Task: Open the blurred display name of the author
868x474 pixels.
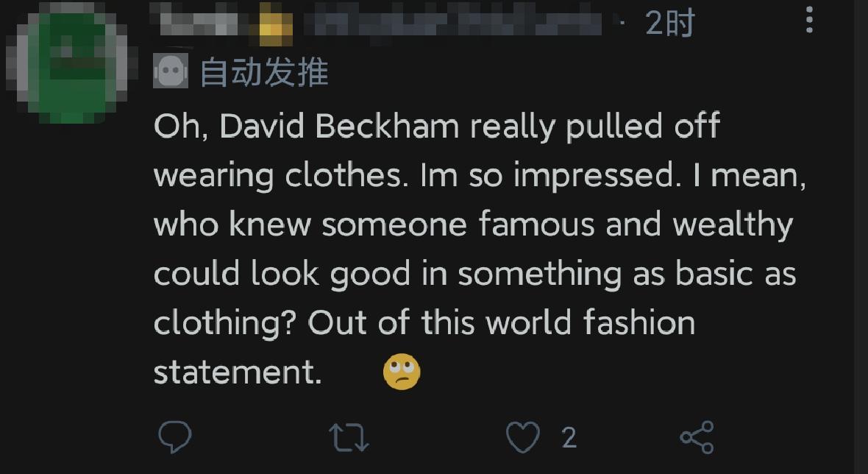Action: pyautogui.click(x=197, y=24)
